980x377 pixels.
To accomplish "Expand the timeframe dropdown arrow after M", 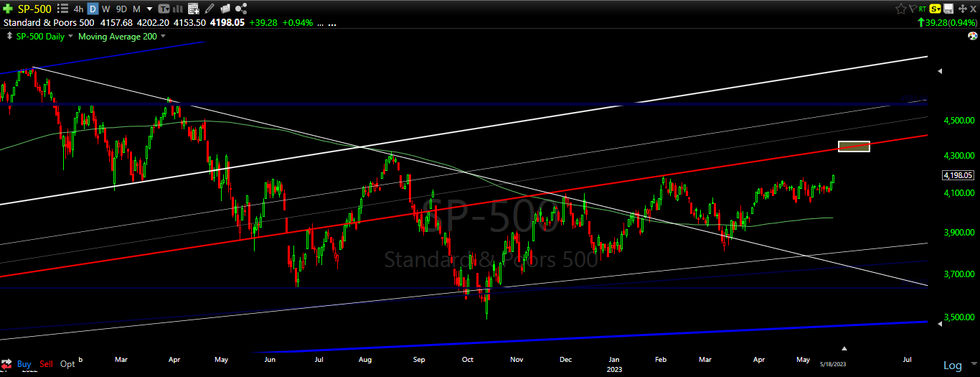I will 149,9.
